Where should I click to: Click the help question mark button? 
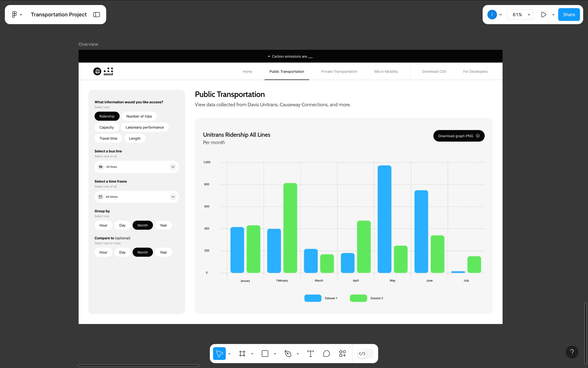(572, 352)
